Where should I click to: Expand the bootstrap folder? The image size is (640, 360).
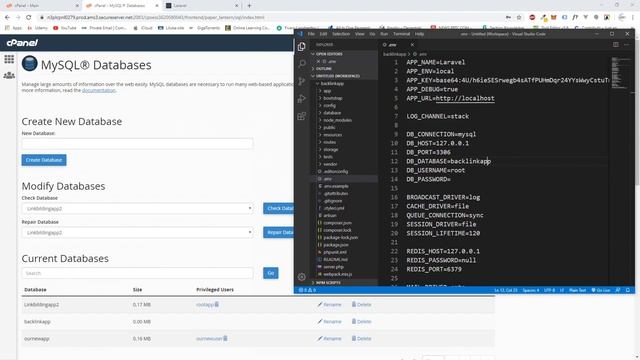click(x=333, y=98)
